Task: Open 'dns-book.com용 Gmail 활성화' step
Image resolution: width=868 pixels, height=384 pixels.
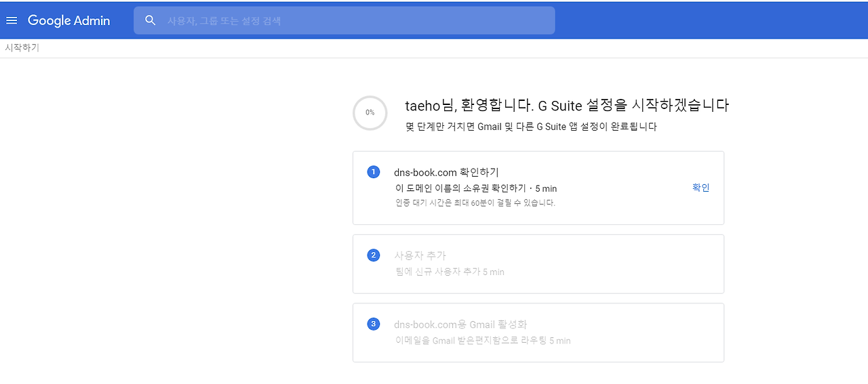Action: click(x=538, y=333)
